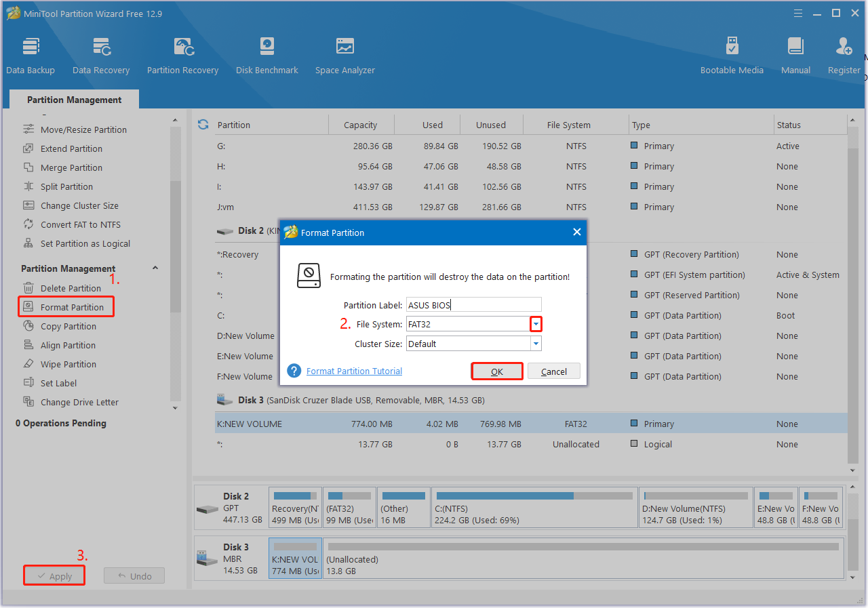The width and height of the screenshot is (868, 608).
Task: Select C:(NTFS) block in disk map
Action: coord(534,507)
